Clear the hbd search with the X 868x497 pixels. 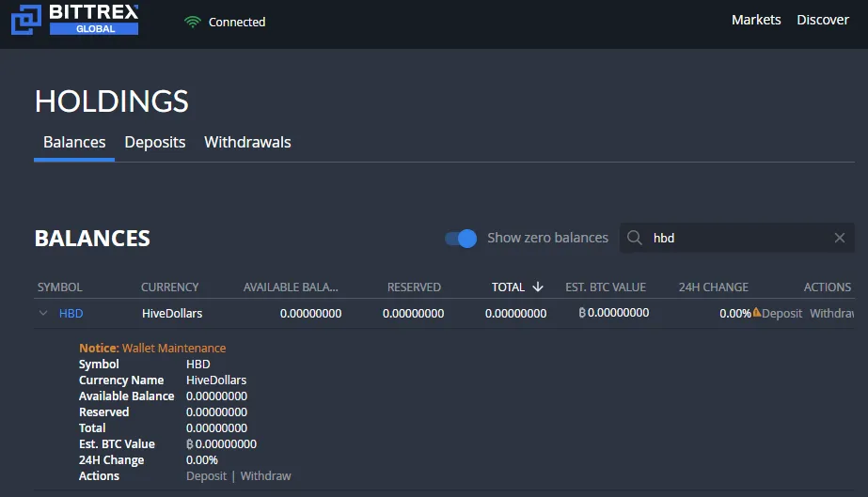(x=840, y=238)
